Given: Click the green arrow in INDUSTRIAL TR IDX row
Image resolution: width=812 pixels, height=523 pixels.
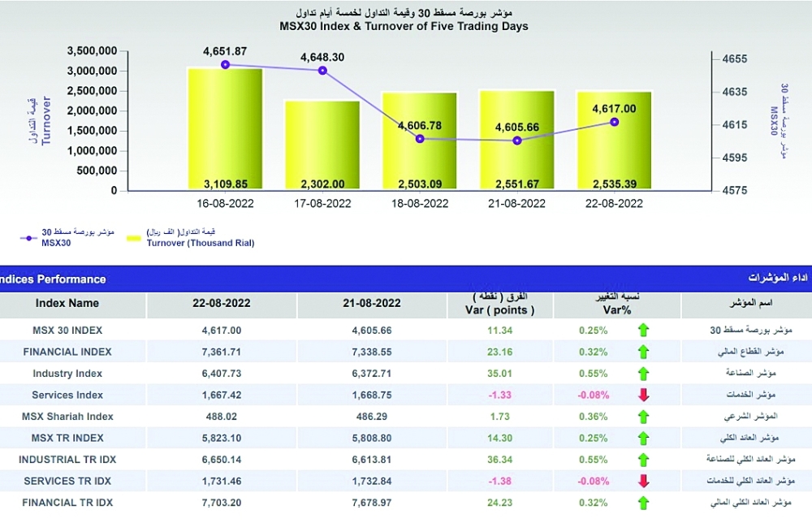Looking at the screenshot, I should click(643, 460).
